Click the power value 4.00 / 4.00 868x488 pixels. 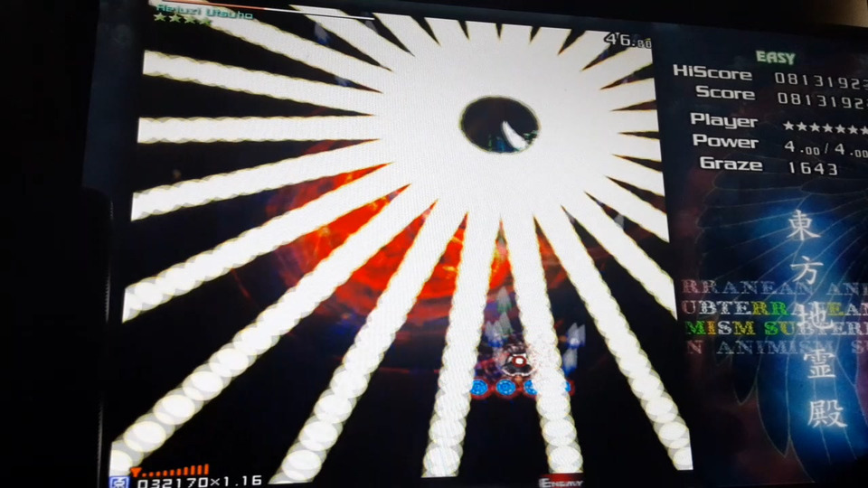coord(826,148)
